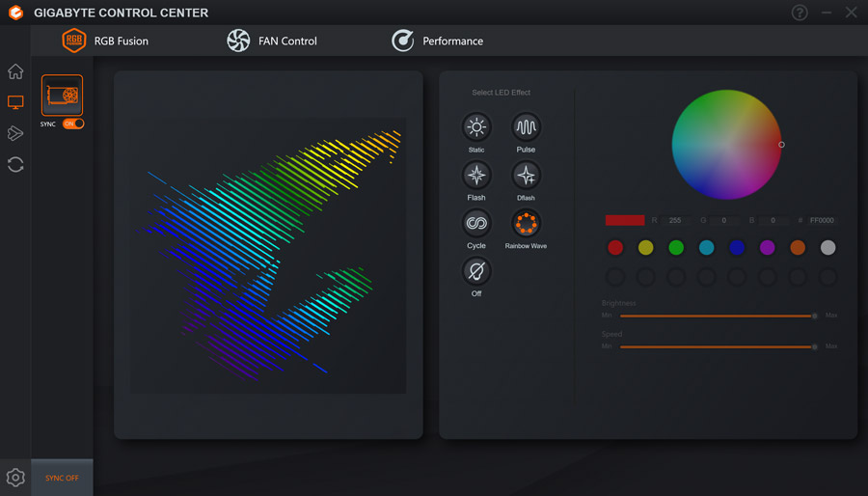
Task: Minimize the Gigabyte Control Center window
Action: pyautogui.click(x=826, y=13)
